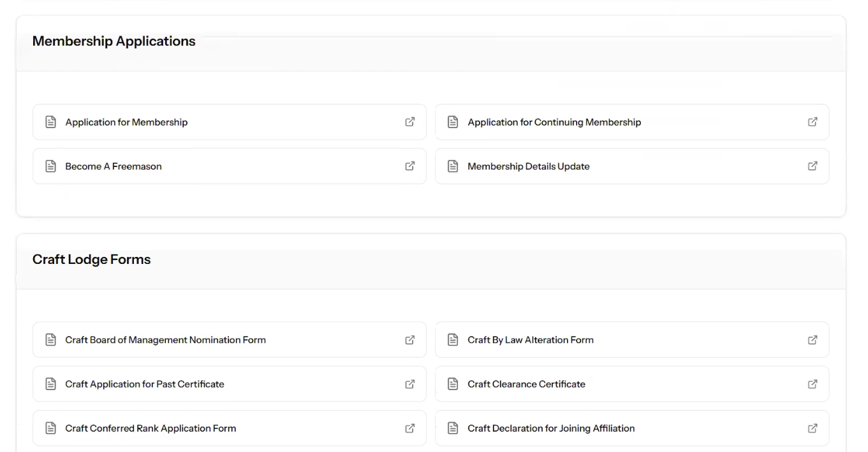Click document icon next to Application for Membership
This screenshot has width=868, height=452.
tap(51, 122)
